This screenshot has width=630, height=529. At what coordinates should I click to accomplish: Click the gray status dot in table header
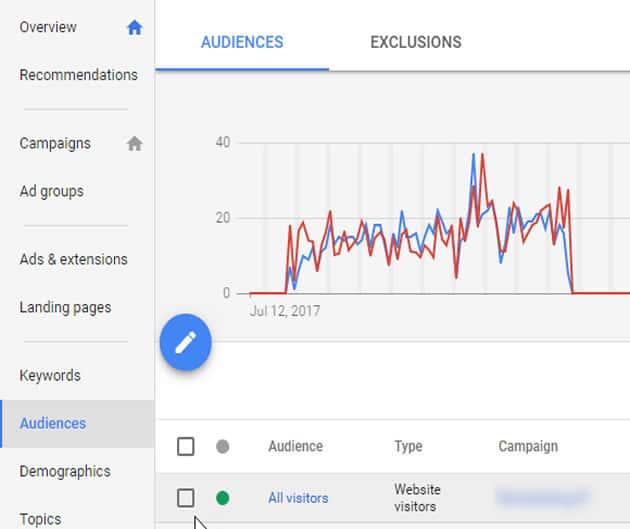[x=222, y=446]
